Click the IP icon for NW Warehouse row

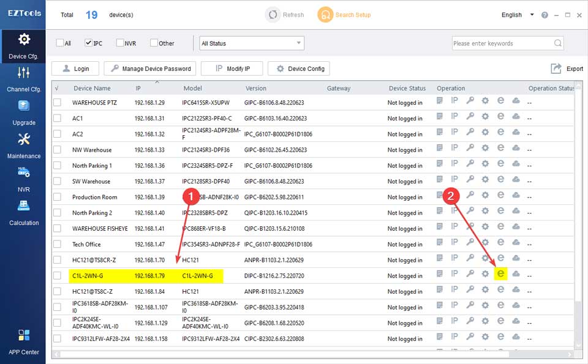454,149
